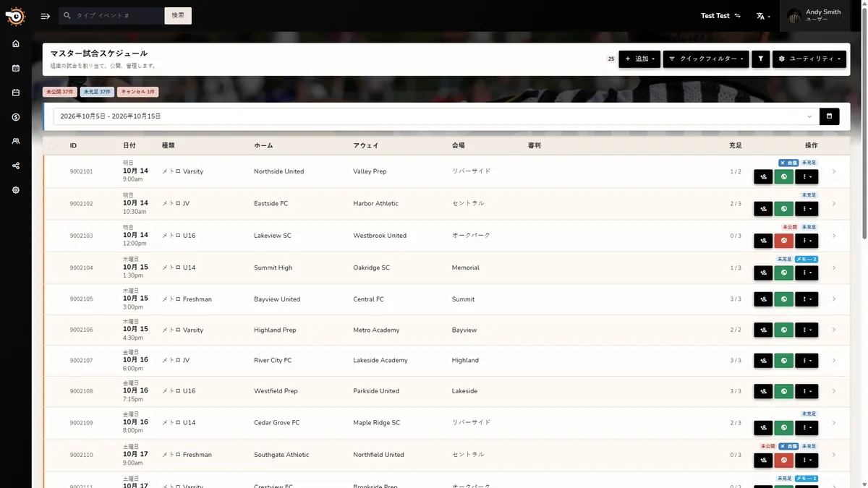Image resolution: width=868 pixels, height=488 pixels.
Task: Filter by 未公開 37件 tag
Action: (x=59, y=92)
